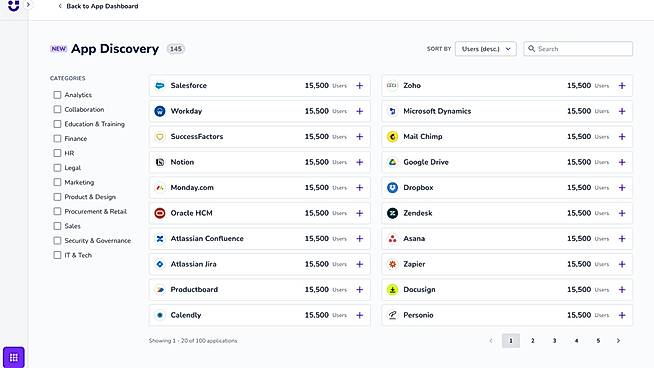Click the Workday row's 15,500 Users value

[326, 111]
